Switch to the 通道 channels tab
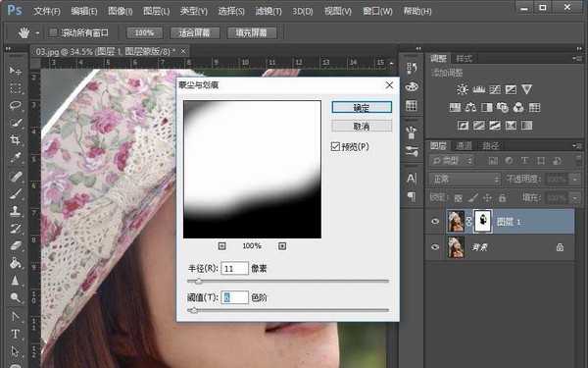This screenshot has width=588, height=368. (464, 145)
